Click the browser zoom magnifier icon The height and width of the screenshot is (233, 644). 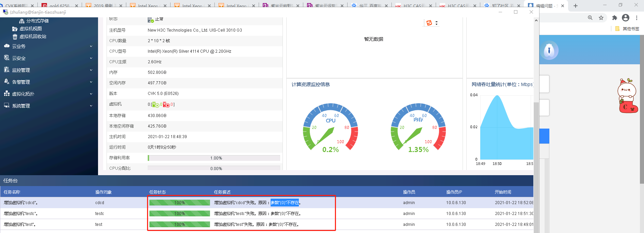[x=590, y=18]
